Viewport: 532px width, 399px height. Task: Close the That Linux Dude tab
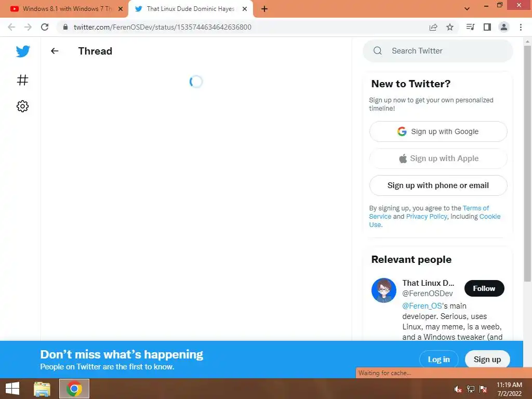[x=245, y=9]
